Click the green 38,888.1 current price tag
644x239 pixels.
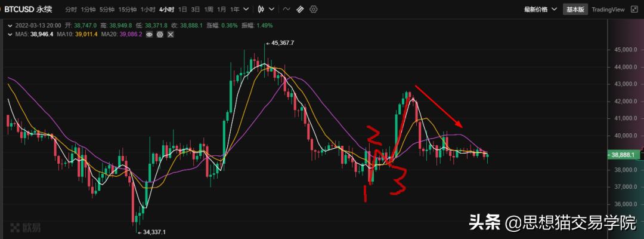623,155
